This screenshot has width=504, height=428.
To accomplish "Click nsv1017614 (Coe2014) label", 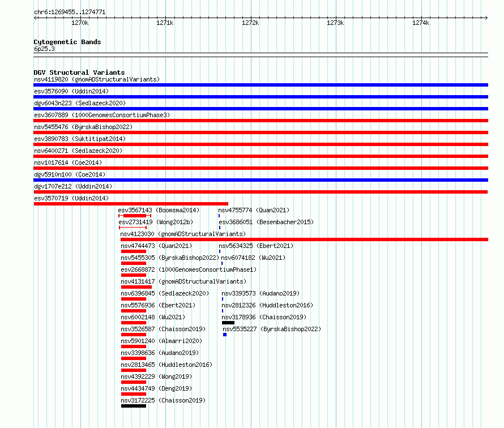I will [x=68, y=162].
